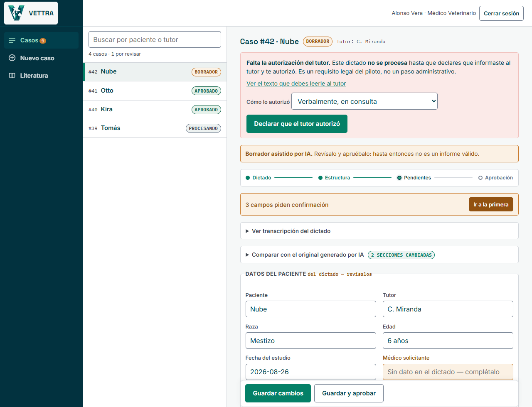Click the Vettra logo icon

[x=17, y=13]
